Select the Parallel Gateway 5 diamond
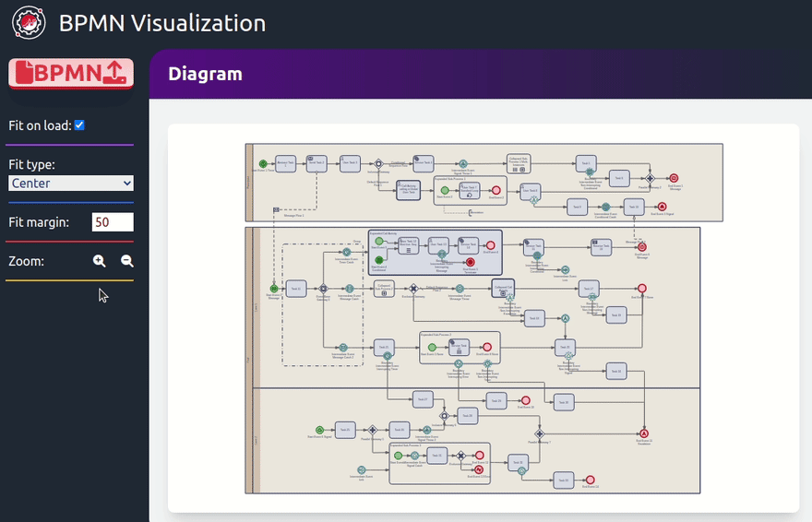812x522 pixels. tap(373, 430)
